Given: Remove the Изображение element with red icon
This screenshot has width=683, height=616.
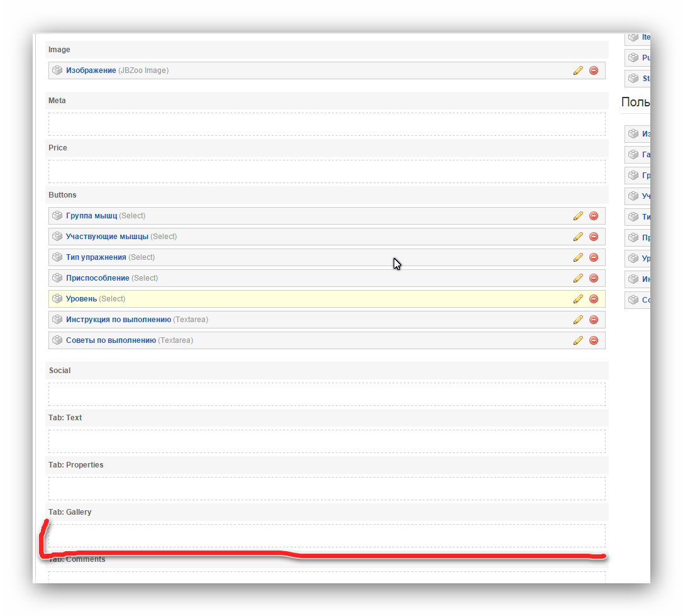Looking at the screenshot, I should pos(593,70).
